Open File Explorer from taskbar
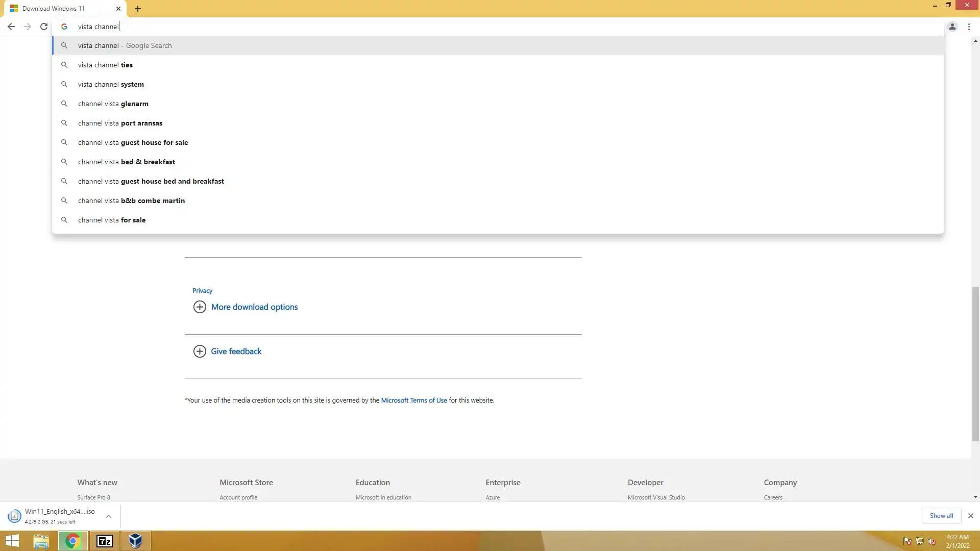The height and width of the screenshot is (551, 980). tap(41, 541)
